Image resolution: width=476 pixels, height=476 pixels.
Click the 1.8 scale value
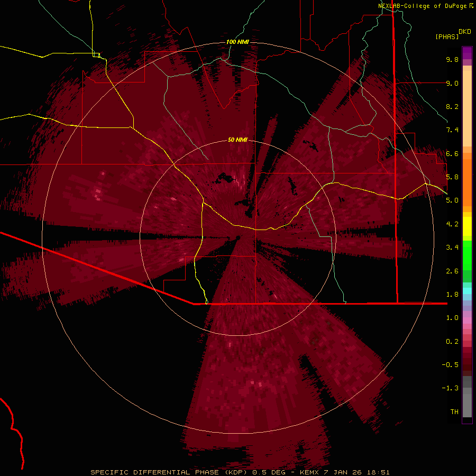452,295
